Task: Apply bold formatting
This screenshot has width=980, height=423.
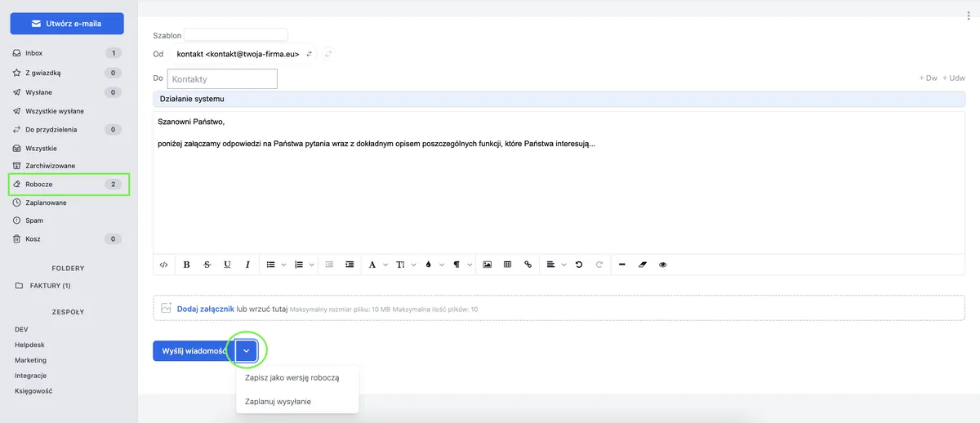Action: click(x=186, y=265)
